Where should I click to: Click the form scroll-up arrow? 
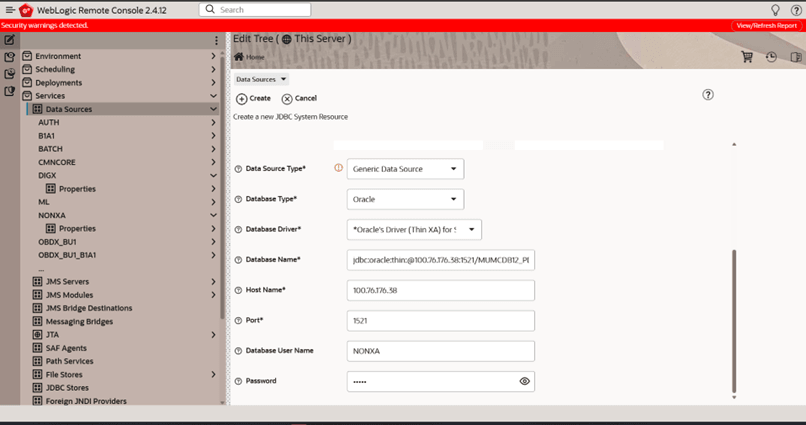pos(734,144)
